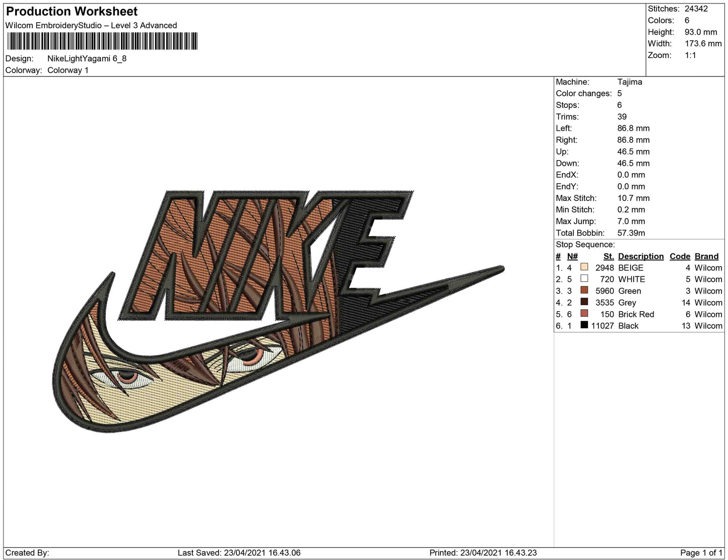
Task: Click the "Green" description in stop 3
Action: point(630,291)
